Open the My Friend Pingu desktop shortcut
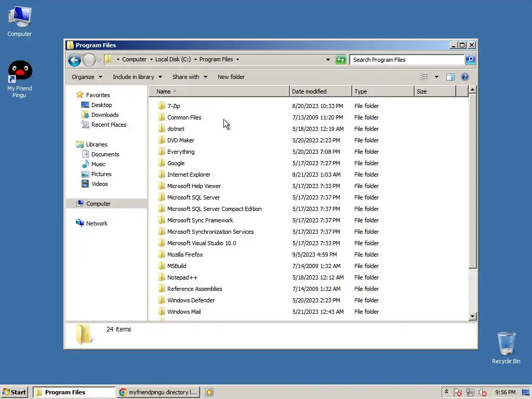532x399 pixels. [x=20, y=79]
